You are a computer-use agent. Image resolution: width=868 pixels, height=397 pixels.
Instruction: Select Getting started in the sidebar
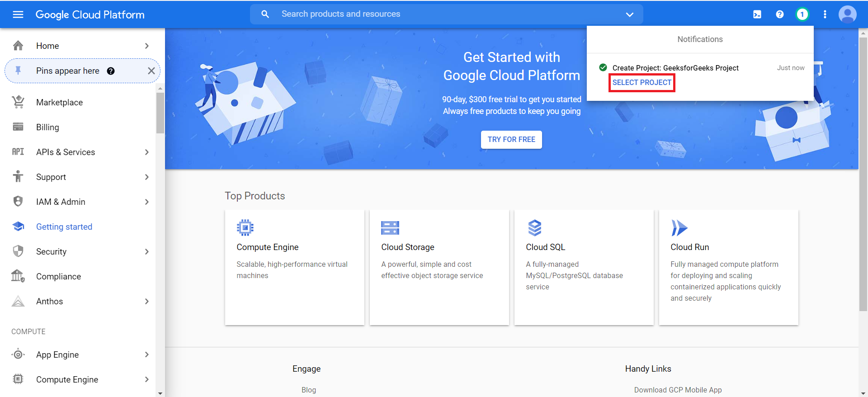coord(64,227)
